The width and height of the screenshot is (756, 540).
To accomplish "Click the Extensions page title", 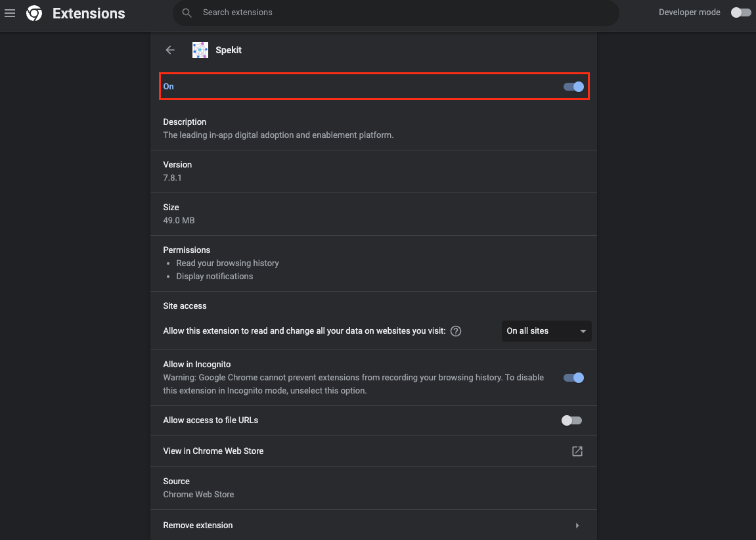I will click(x=89, y=13).
